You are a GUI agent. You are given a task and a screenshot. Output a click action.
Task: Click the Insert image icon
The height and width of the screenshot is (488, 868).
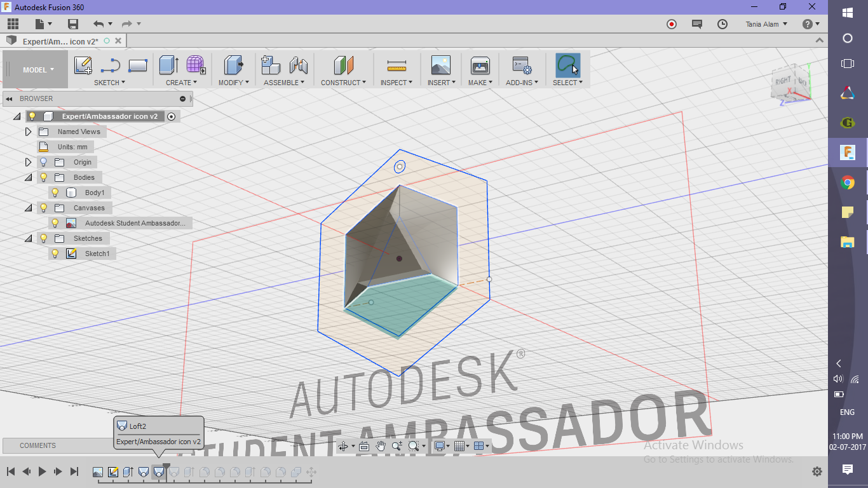(440, 65)
